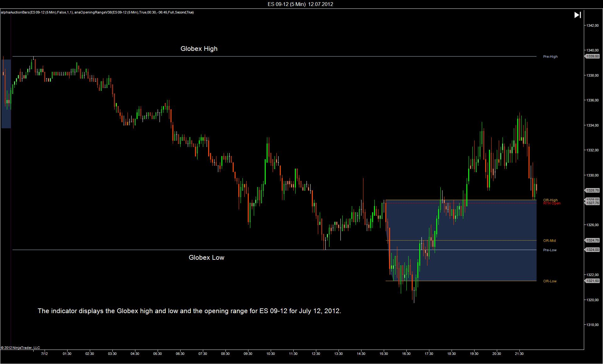
Task: Click the 1324,00 Pre-Low price marker
Action: [592, 250]
